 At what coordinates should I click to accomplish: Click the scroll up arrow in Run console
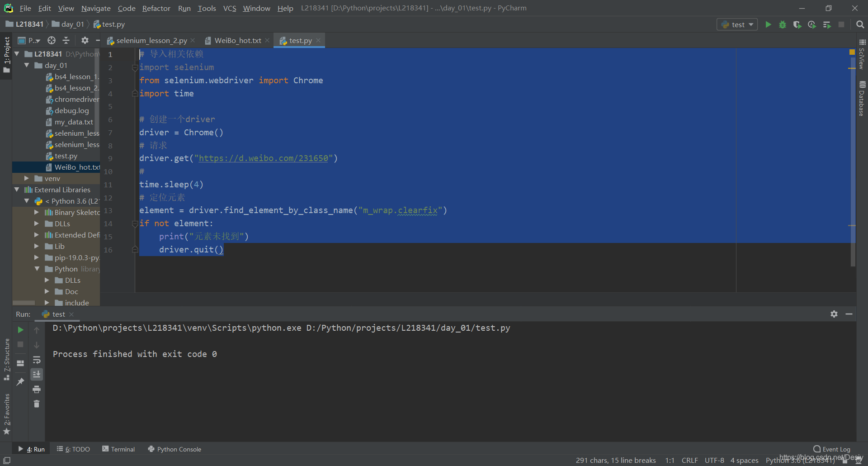coord(37,330)
